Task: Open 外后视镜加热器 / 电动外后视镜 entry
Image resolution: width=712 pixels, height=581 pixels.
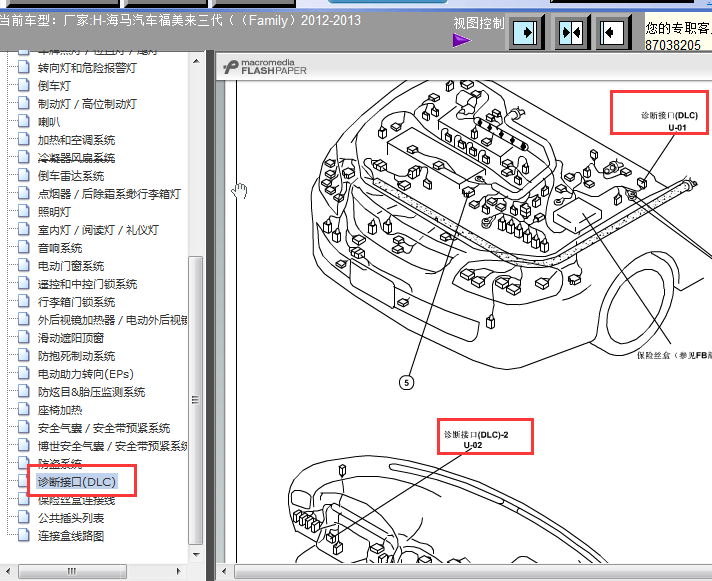Action: pyautogui.click(x=112, y=320)
